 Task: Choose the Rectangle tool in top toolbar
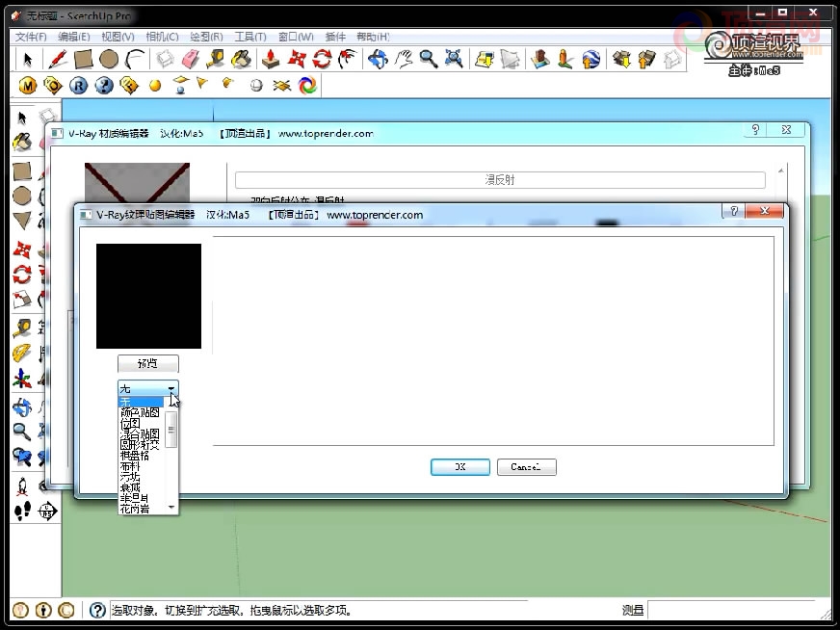tap(83, 59)
